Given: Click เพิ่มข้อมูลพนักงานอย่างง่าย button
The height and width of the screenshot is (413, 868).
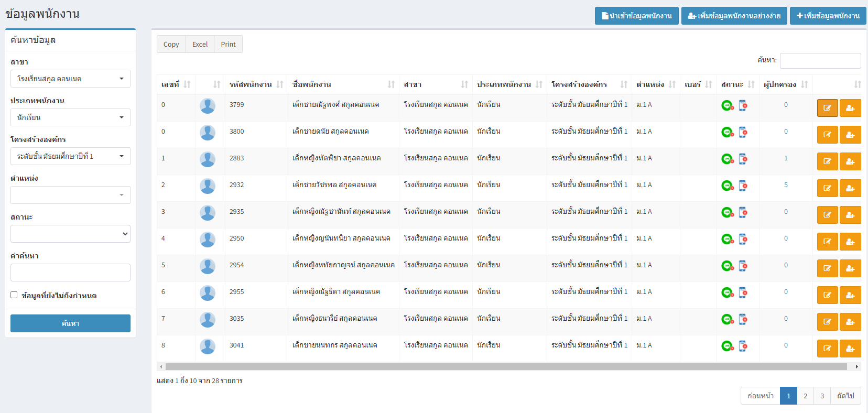Looking at the screenshot, I should pos(734,16).
